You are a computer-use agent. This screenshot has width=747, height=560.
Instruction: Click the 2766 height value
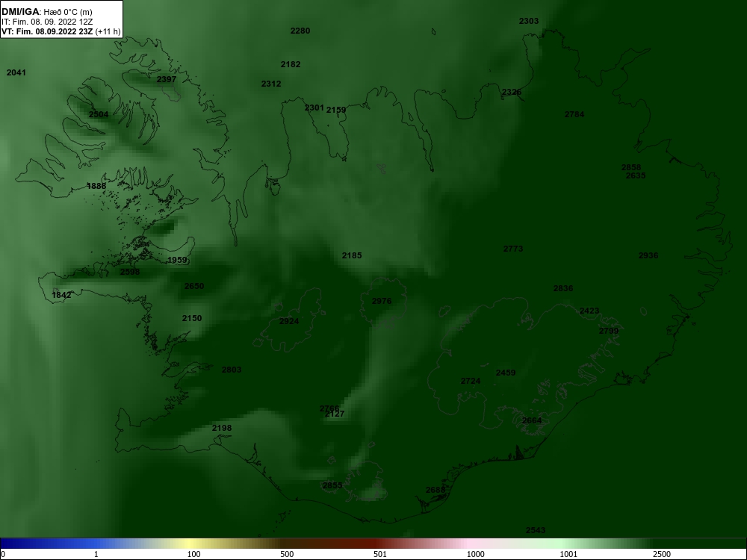(329, 408)
